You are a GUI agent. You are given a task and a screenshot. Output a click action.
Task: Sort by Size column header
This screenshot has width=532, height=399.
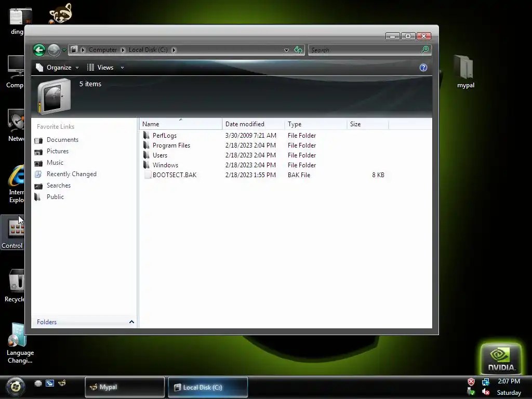368,124
